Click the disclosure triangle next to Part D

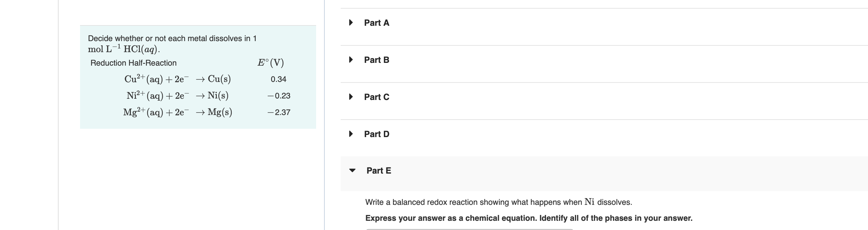tap(351, 134)
